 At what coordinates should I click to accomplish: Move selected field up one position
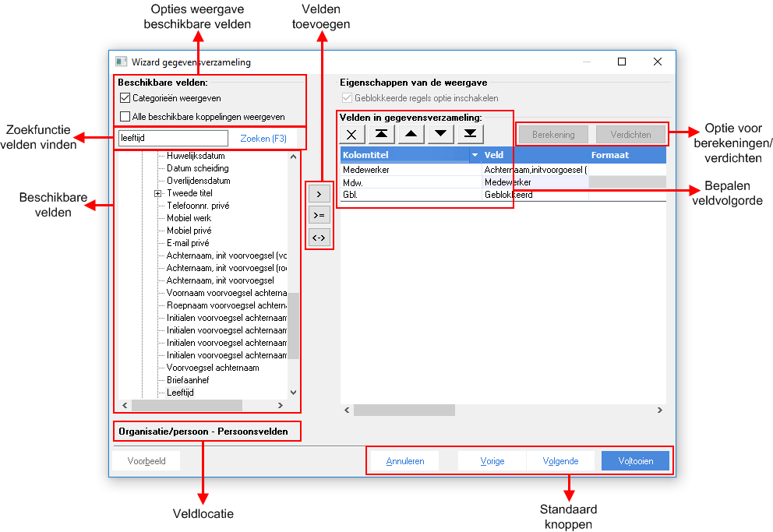pos(411,134)
